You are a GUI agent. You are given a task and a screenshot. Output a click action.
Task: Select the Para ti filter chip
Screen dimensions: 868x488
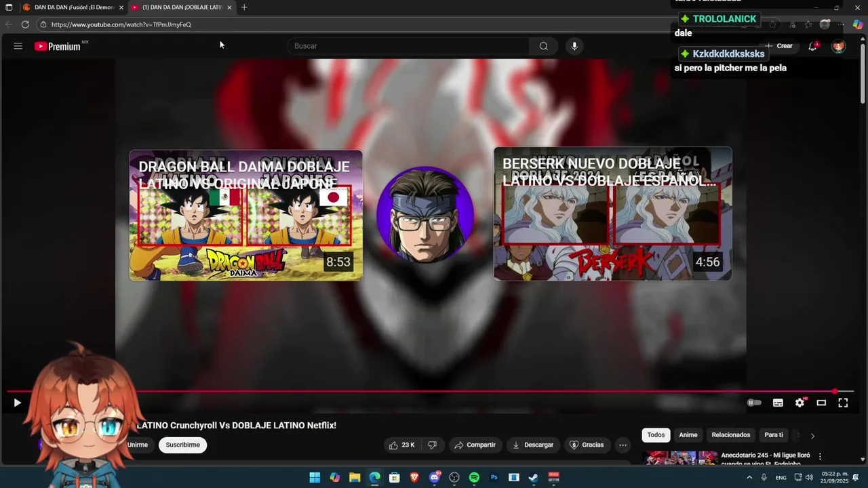coord(774,435)
